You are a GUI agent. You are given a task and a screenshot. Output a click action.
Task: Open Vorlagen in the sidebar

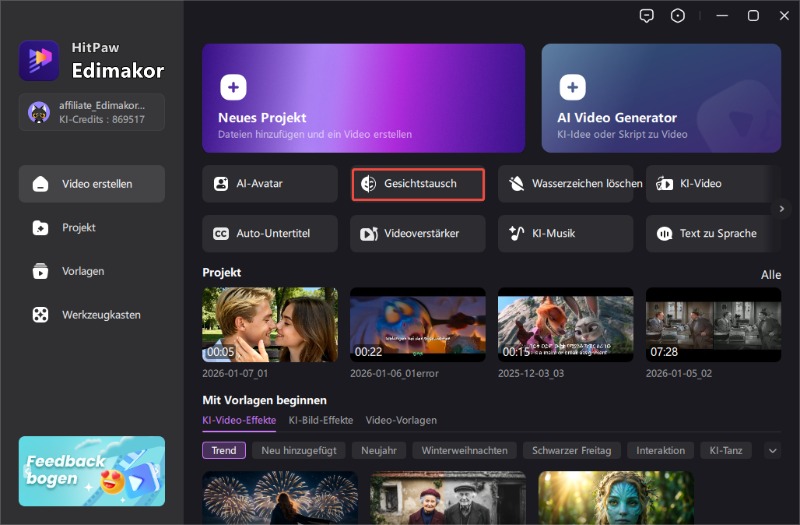point(92,271)
